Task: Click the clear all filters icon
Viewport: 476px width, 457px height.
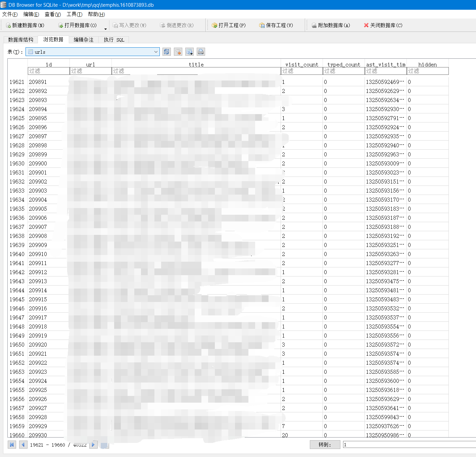Action: [178, 52]
